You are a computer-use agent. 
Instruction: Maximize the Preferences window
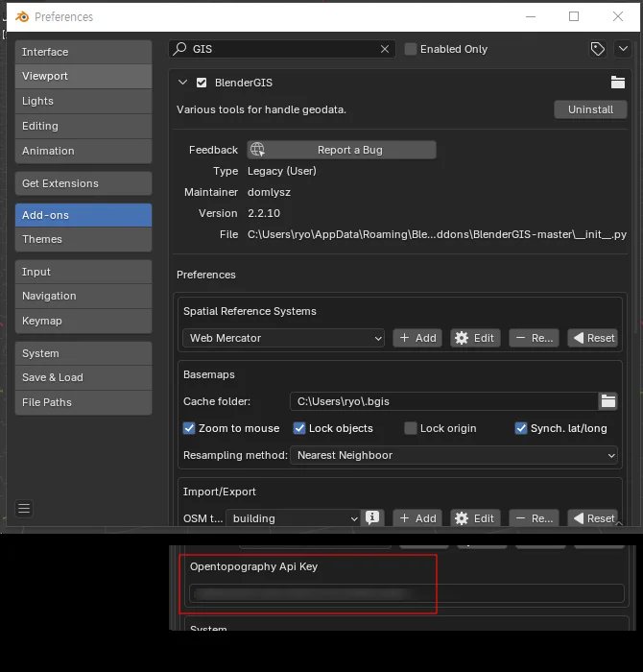click(574, 16)
